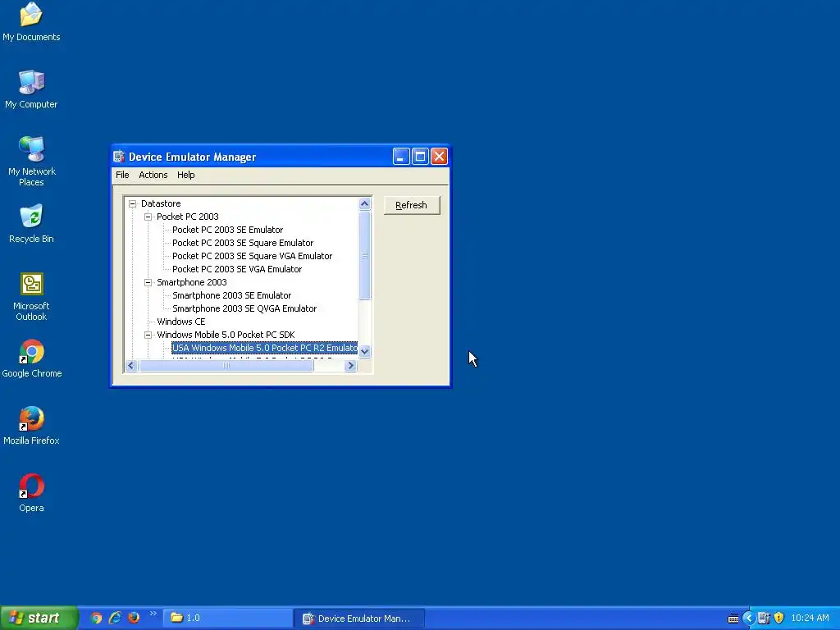Open My Computer desktop icon
Viewport: 840px width, 630px height.
(x=31, y=89)
